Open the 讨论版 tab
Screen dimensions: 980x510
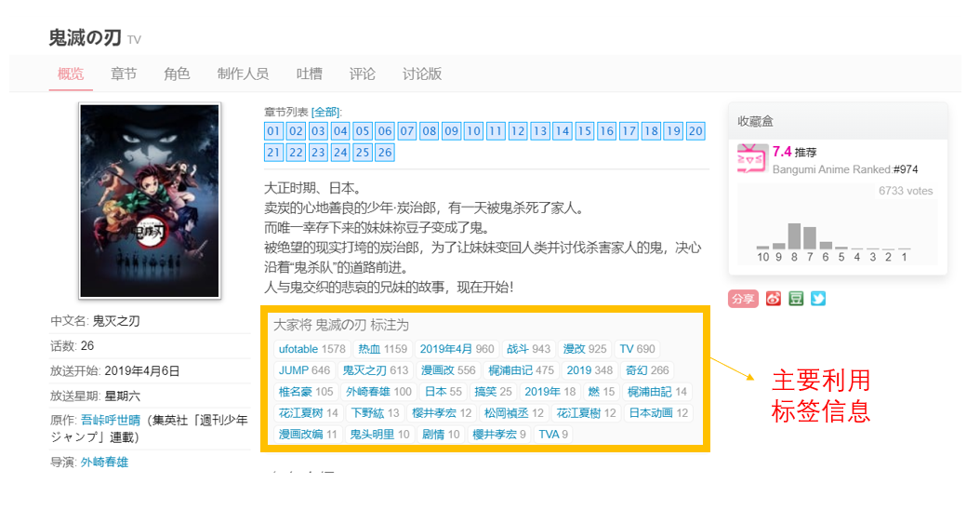coord(422,74)
